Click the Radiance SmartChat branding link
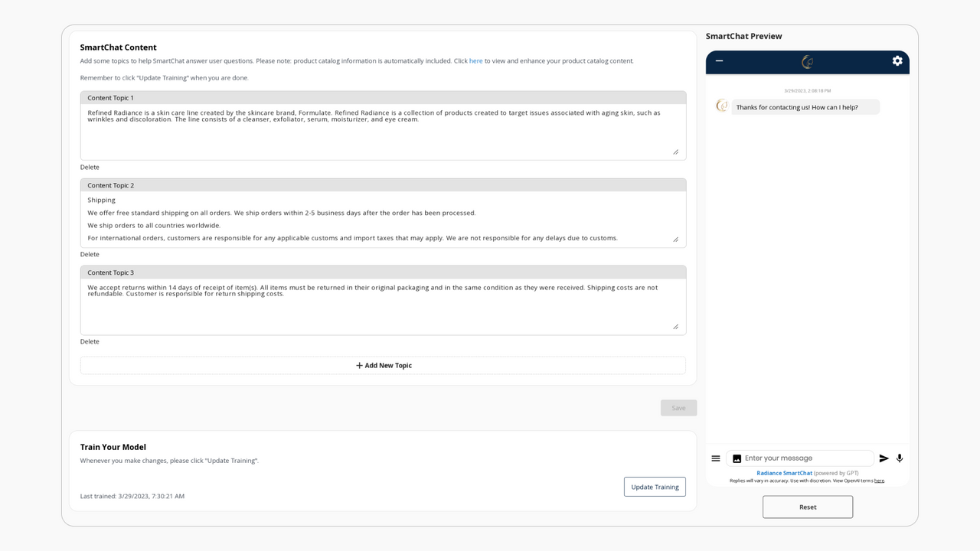 [x=784, y=472]
